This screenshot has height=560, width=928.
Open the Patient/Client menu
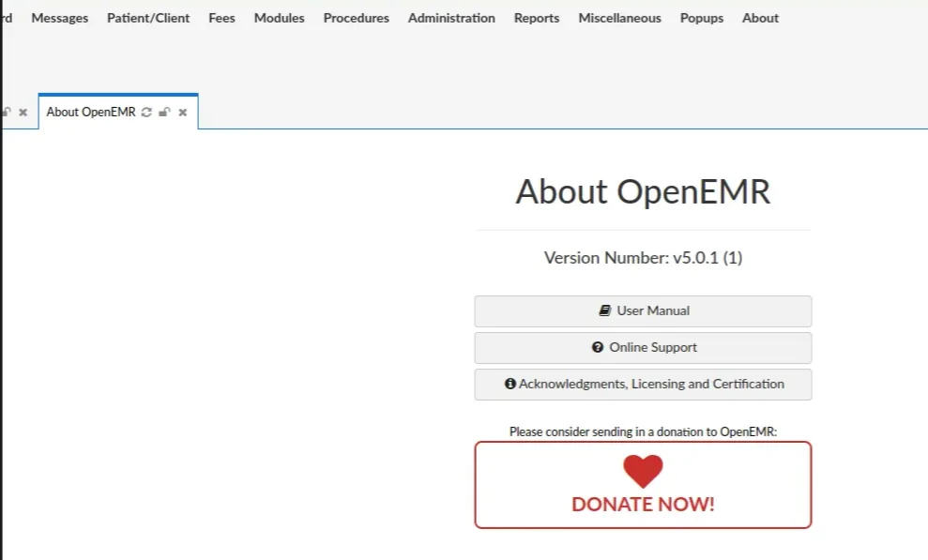click(x=148, y=19)
